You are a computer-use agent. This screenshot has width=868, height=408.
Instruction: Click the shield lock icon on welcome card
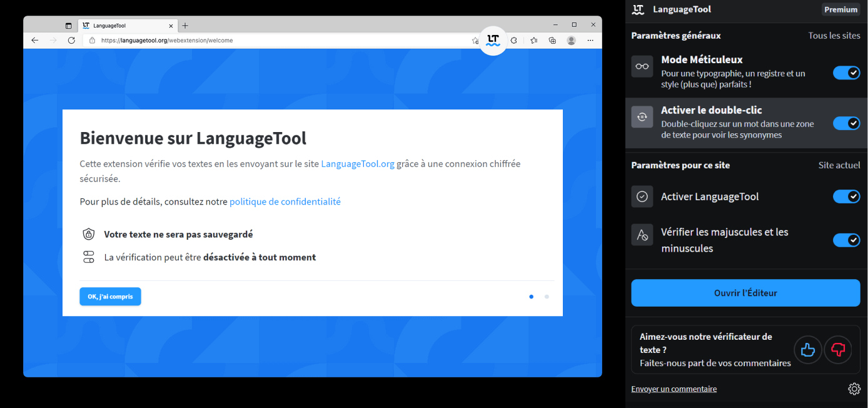tap(89, 234)
